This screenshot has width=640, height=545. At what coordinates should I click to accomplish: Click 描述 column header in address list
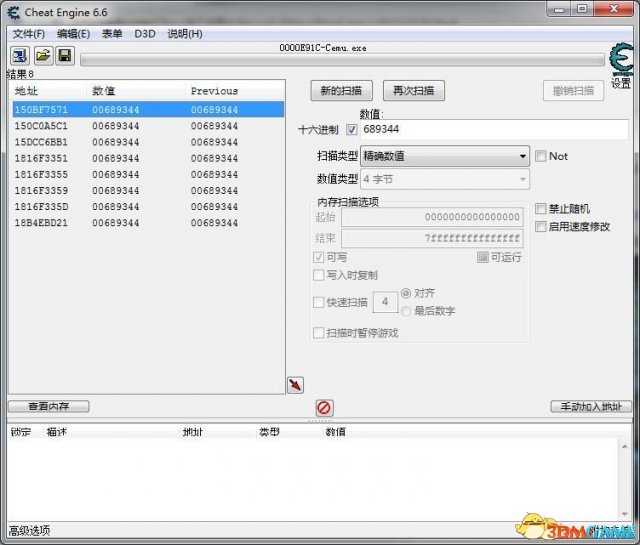pyautogui.click(x=57, y=432)
